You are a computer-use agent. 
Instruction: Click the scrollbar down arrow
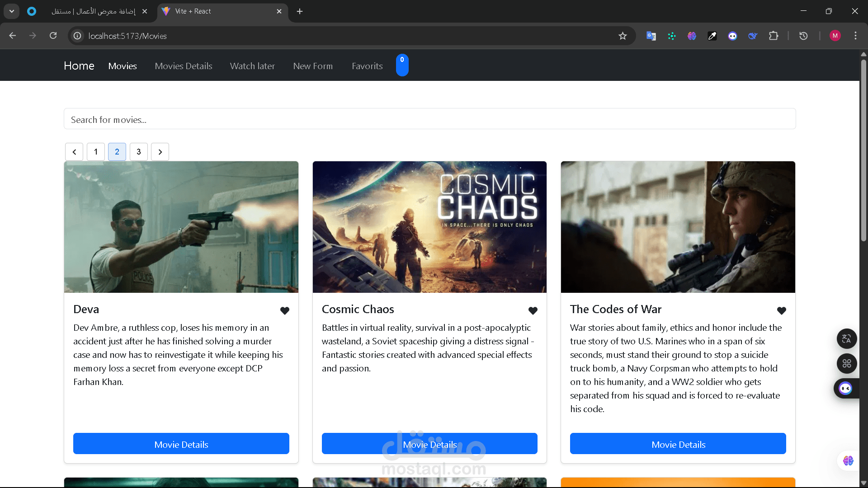863,483
